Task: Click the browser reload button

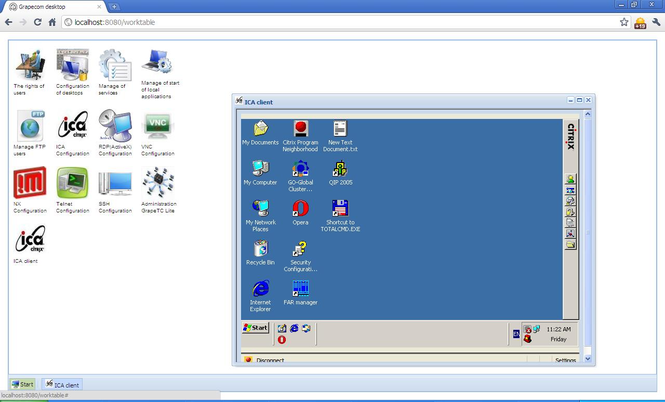Action: click(x=37, y=22)
